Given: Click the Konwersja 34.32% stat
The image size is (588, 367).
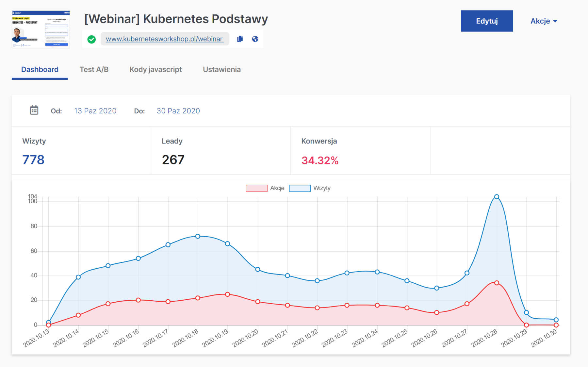Looking at the screenshot, I should tap(320, 160).
